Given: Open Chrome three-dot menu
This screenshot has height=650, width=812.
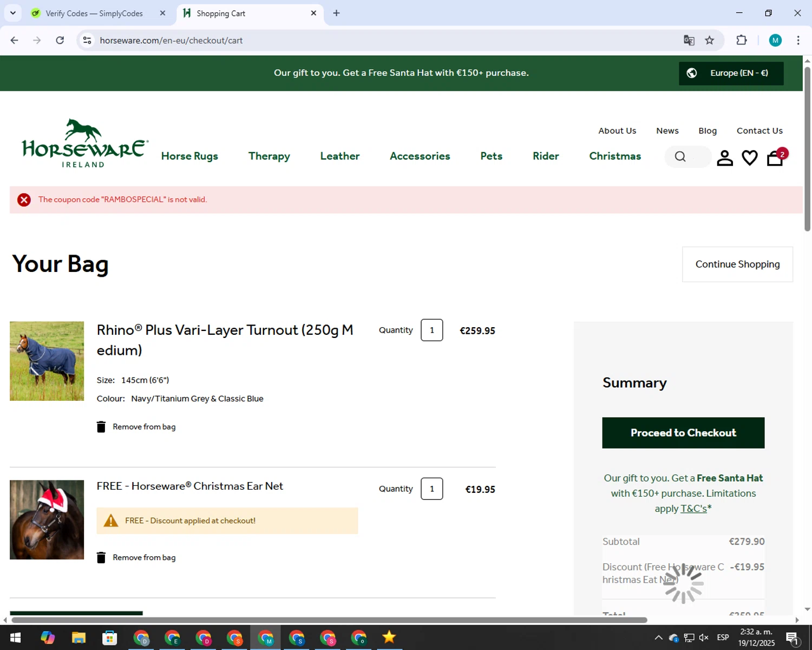Looking at the screenshot, I should [x=798, y=40].
